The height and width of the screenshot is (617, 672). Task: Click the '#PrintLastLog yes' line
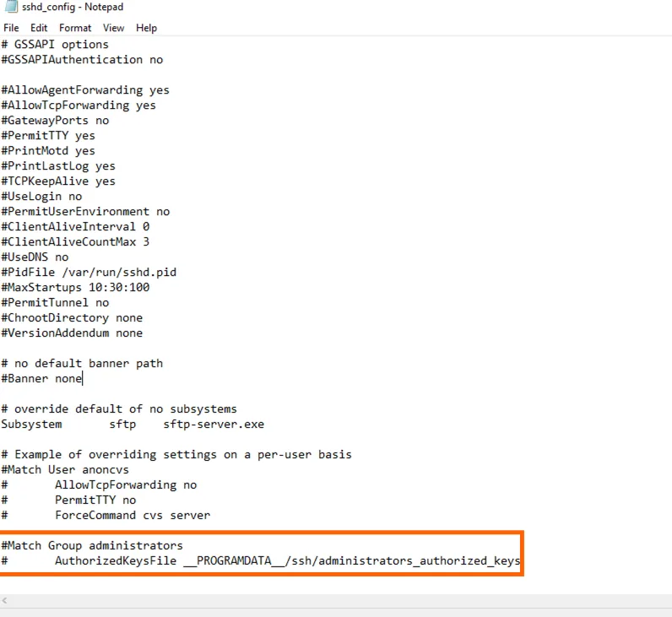coord(58,166)
